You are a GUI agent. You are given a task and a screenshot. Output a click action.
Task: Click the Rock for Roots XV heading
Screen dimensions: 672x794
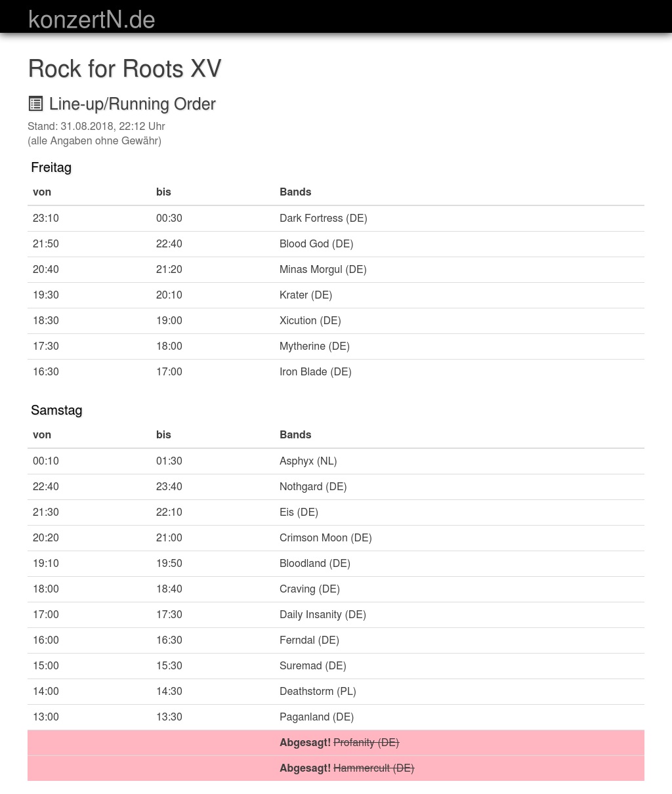click(125, 69)
